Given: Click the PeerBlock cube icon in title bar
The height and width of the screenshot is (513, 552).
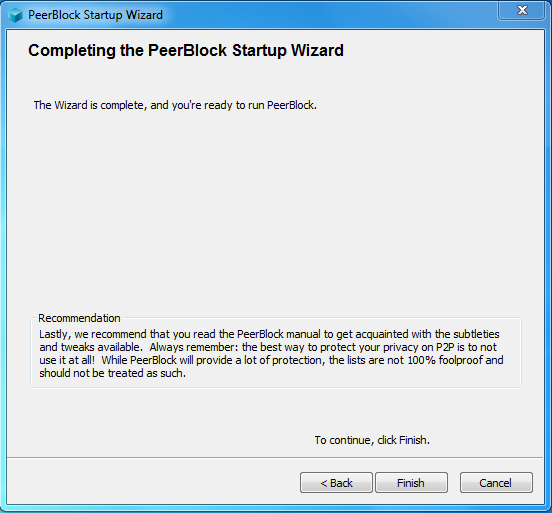Looking at the screenshot, I should coord(15,15).
